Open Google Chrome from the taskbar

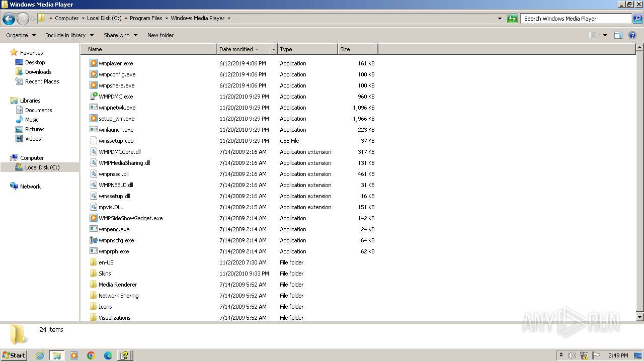(91, 355)
